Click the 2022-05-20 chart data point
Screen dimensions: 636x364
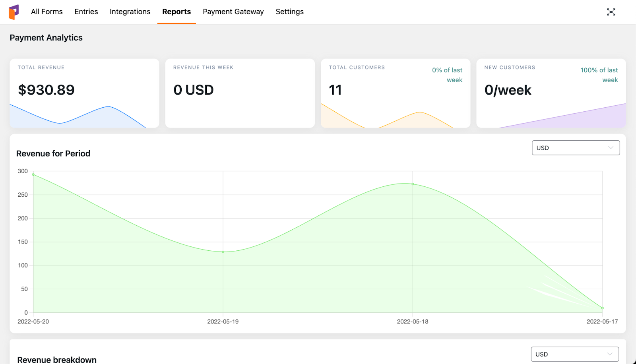pos(33,174)
